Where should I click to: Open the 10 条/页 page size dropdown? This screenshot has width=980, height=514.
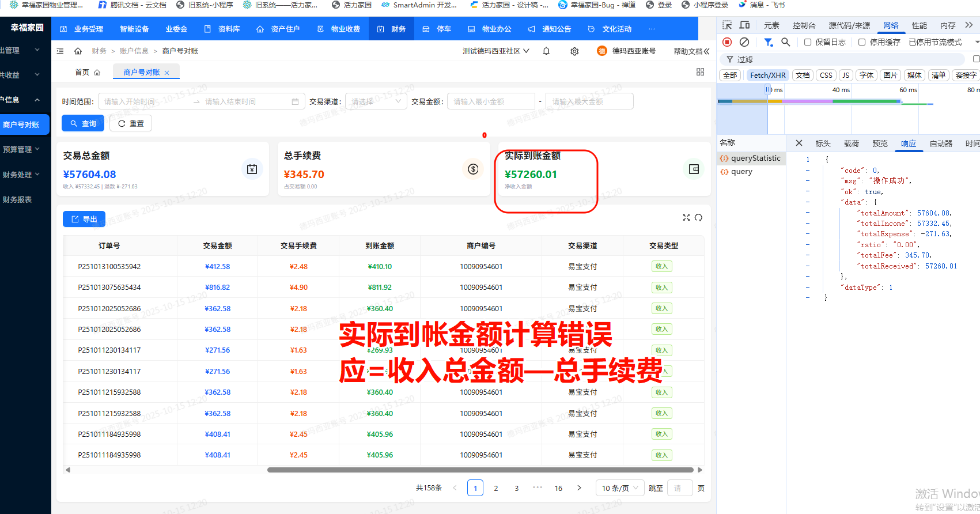[x=620, y=488]
